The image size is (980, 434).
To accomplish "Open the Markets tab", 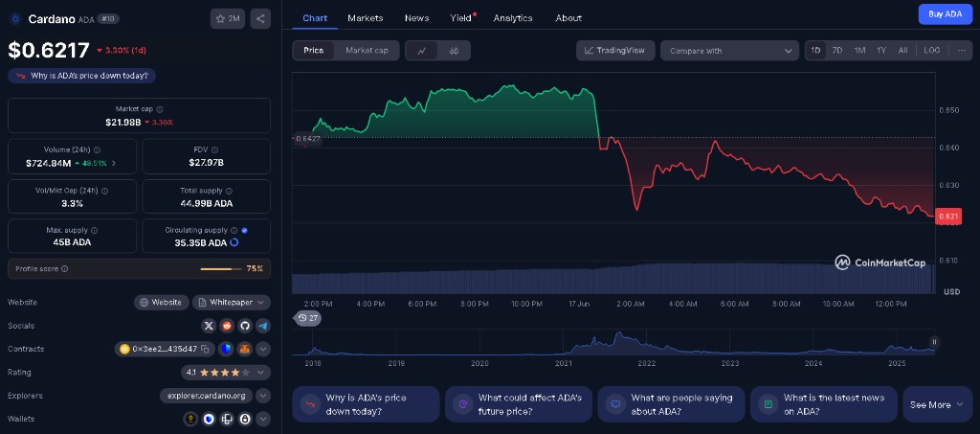I will (366, 18).
